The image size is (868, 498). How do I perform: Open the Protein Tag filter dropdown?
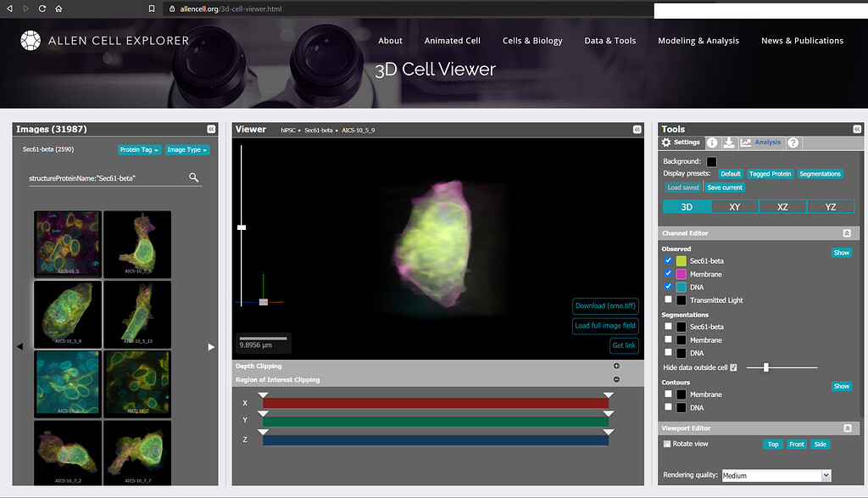click(139, 149)
